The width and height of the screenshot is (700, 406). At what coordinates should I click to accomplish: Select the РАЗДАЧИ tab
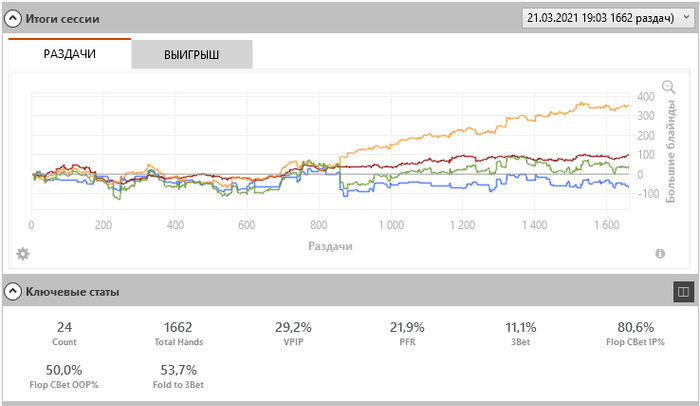click(x=70, y=54)
